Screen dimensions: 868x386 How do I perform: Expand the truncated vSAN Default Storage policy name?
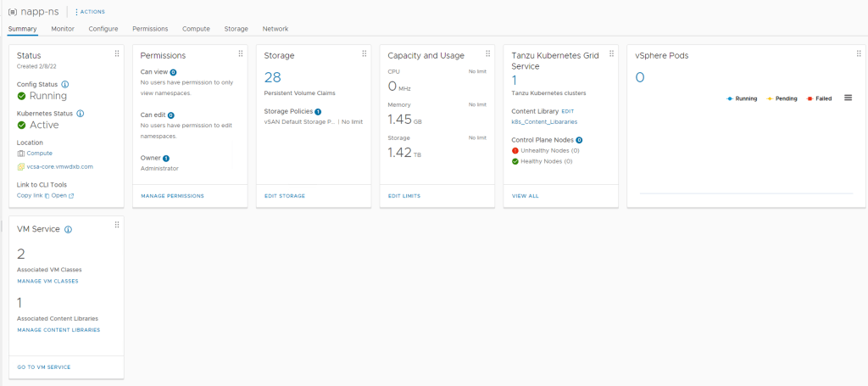pos(300,122)
